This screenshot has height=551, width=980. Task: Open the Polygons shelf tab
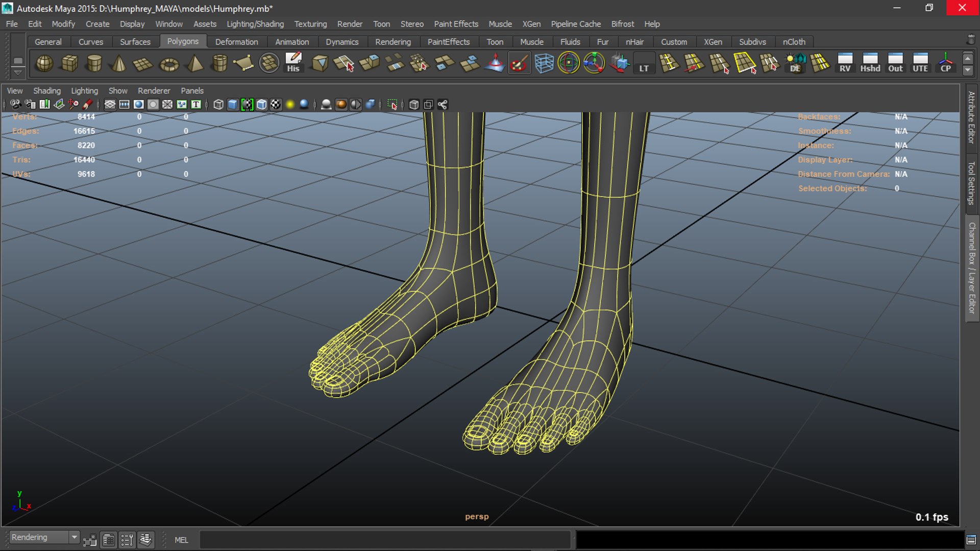coord(183,41)
